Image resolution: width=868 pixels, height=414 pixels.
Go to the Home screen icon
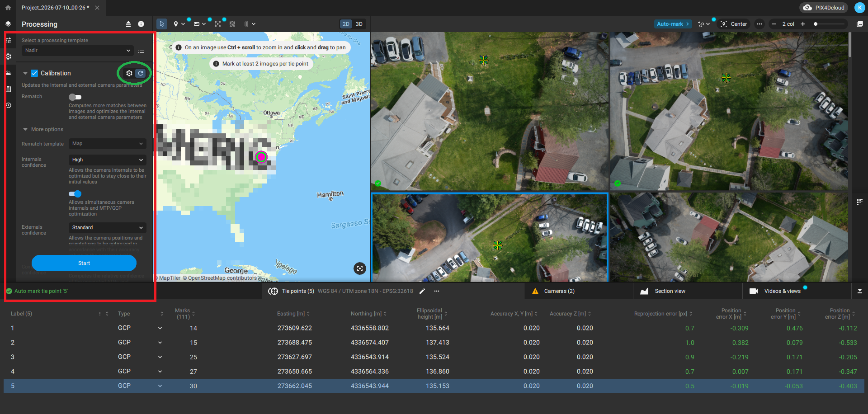(x=8, y=8)
